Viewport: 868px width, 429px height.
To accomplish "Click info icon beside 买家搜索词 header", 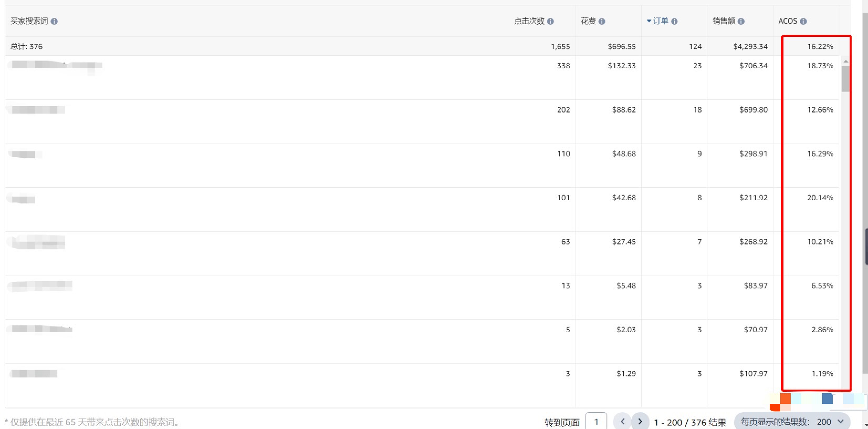I will [54, 22].
